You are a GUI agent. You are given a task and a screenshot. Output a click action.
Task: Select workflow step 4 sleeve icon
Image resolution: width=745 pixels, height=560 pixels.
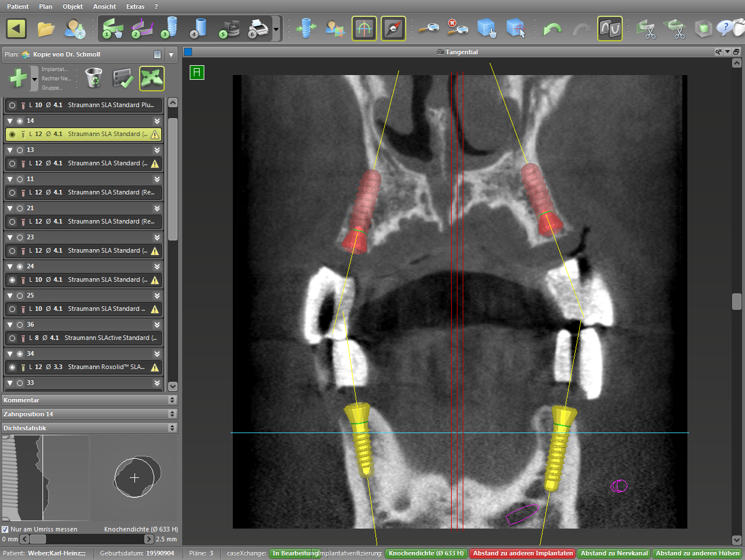pyautogui.click(x=198, y=28)
